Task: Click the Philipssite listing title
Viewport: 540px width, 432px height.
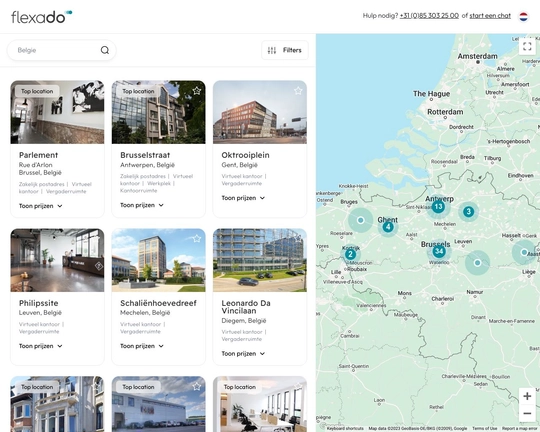Action: coord(39,303)
